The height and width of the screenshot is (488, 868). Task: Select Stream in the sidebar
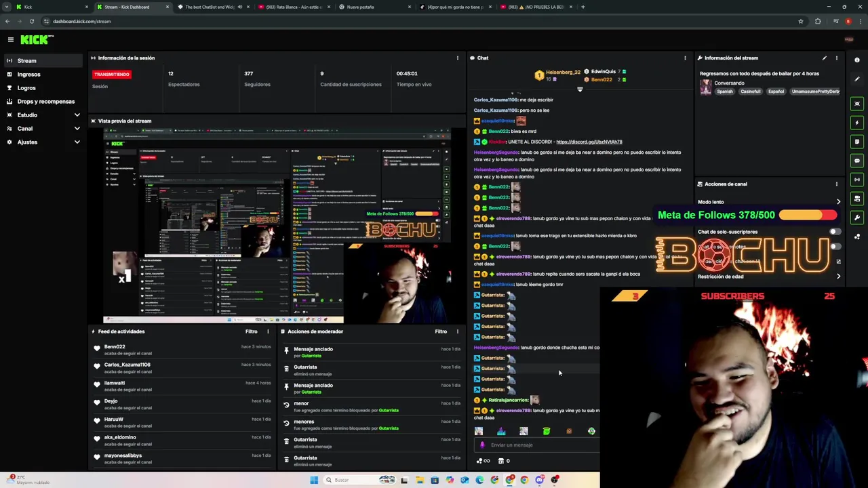click(44, 61)
